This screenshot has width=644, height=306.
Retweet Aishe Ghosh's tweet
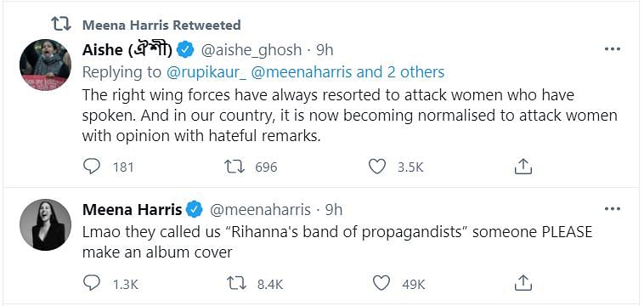coord(234,167)
